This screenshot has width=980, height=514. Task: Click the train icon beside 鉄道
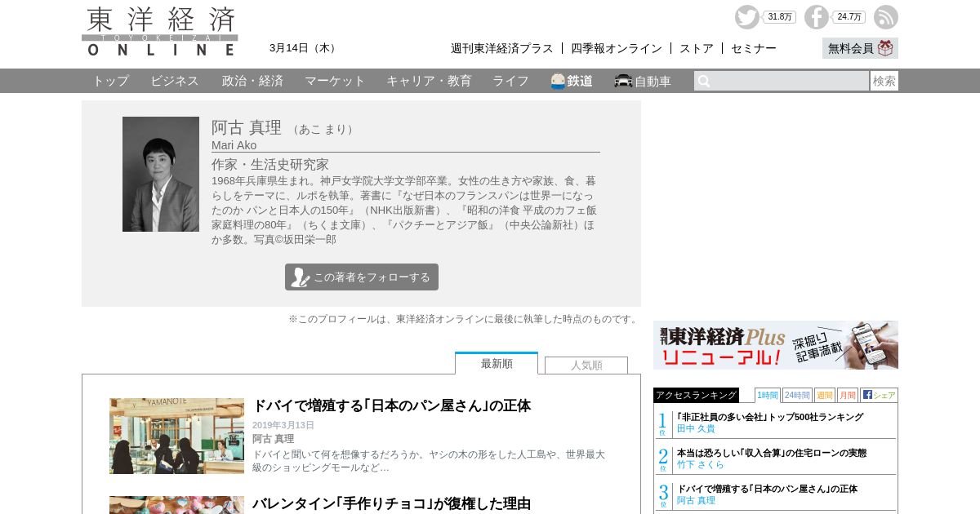pos(558,81)
